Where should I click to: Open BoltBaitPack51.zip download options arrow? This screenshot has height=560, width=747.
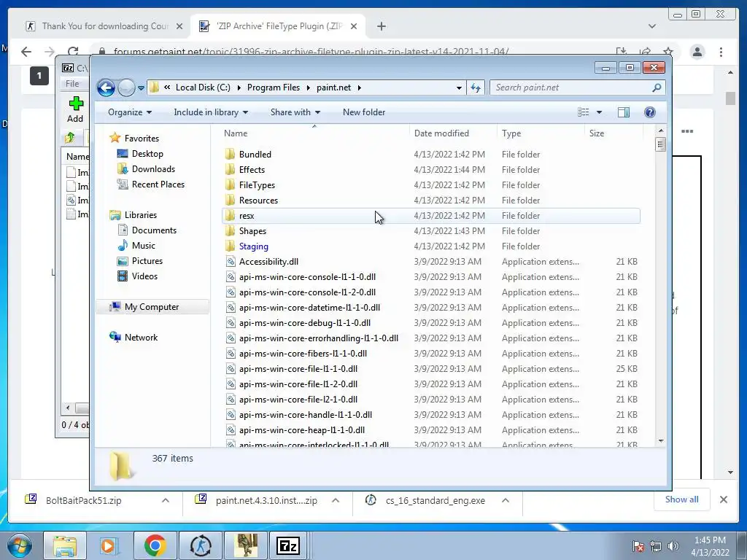pyautogui.click(x=166, y=500)
